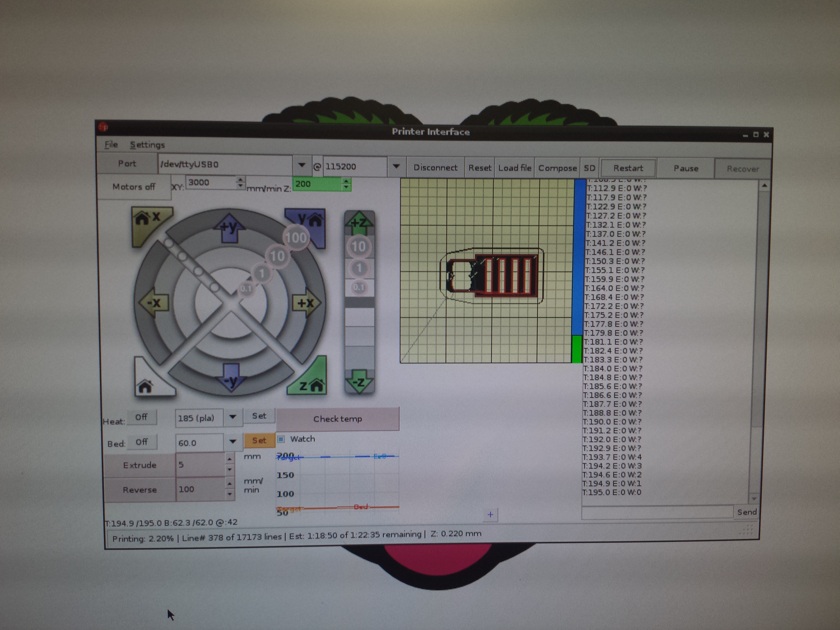
Task: Toggle the hotend Heat Off button
Action: click(x=141, y=417)
